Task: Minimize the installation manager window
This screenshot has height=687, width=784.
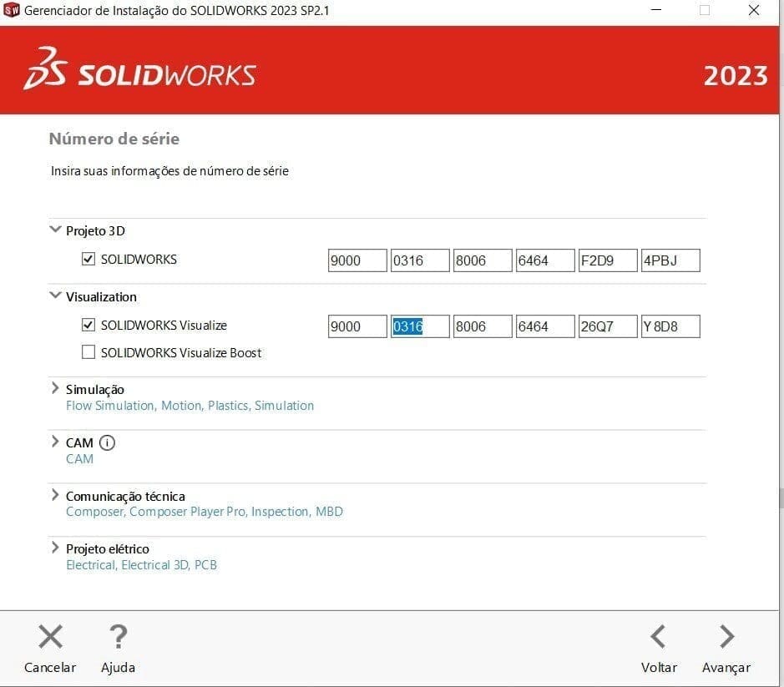Action: click(x=656, y=10)
